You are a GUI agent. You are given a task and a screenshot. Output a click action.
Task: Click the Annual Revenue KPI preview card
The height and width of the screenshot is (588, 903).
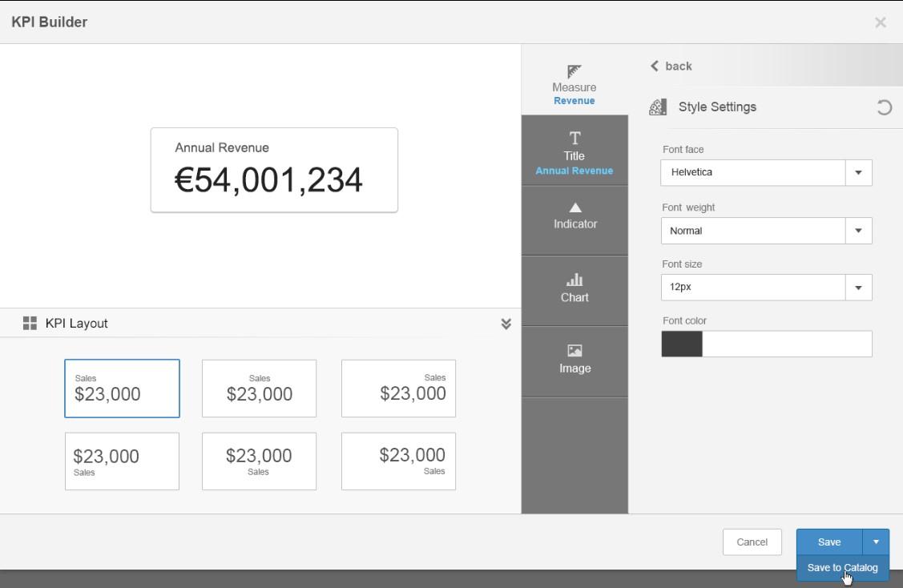(x=272, y=169)
